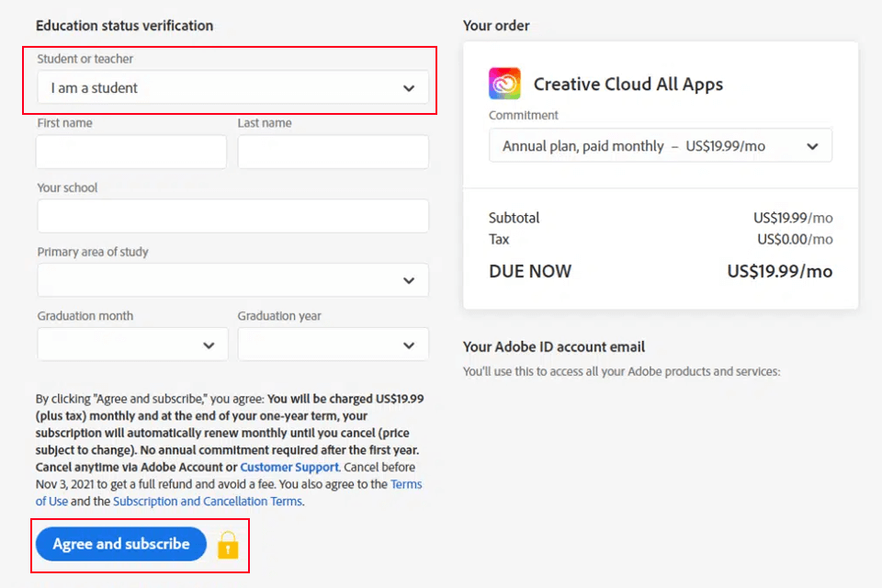Click the Last name input field
The height and width of the screenshot is (588, 882).
333,152
